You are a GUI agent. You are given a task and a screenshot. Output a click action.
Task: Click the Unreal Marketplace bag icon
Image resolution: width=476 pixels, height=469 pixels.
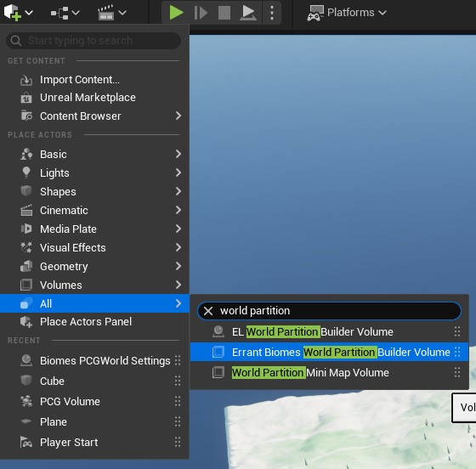[26, 98]
